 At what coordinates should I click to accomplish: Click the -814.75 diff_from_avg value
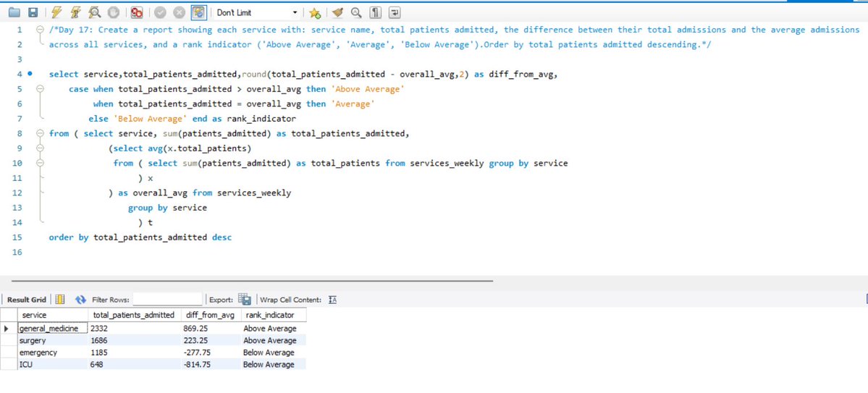click(211, 365)
